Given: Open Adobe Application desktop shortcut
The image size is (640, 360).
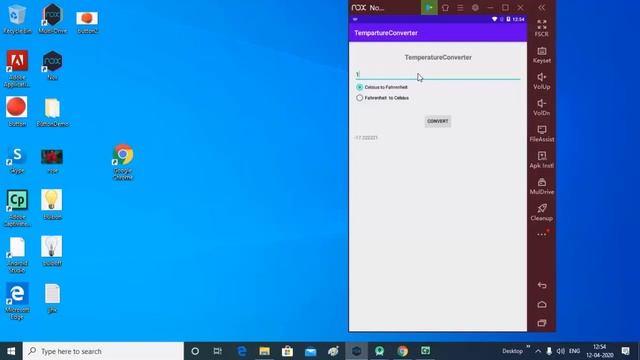Looking at the screenshot, I should [17, 69].
